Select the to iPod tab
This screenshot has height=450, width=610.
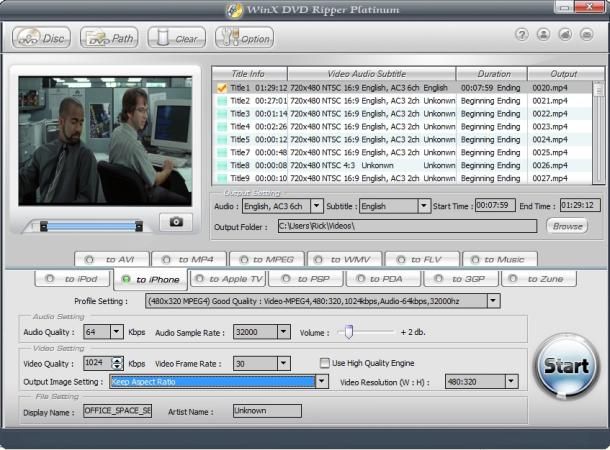click(x=72, y=279)
